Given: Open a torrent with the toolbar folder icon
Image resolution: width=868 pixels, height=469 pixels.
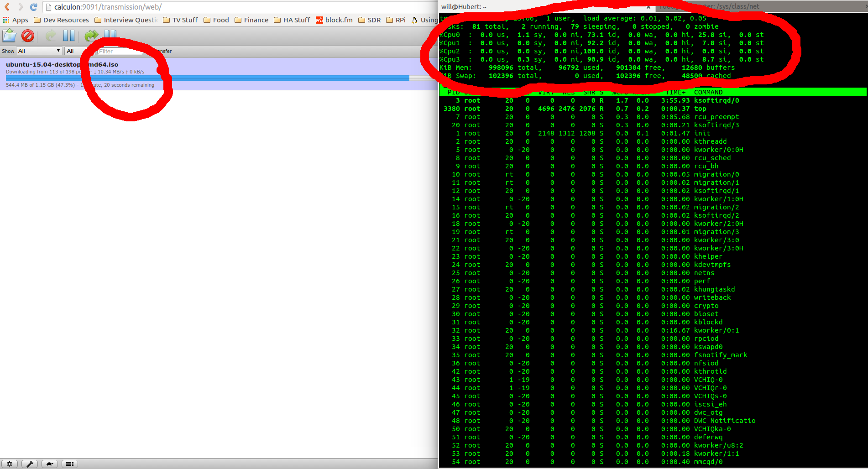Looking at the screenshot, I should [9, 36].
